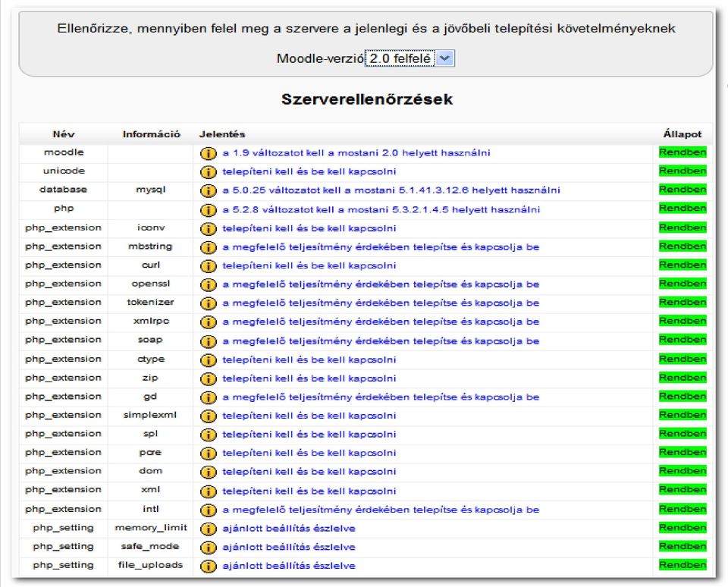728x587 pixels.
Task: Click the info icon in the safe_mode row
Action: coord(208,547)
